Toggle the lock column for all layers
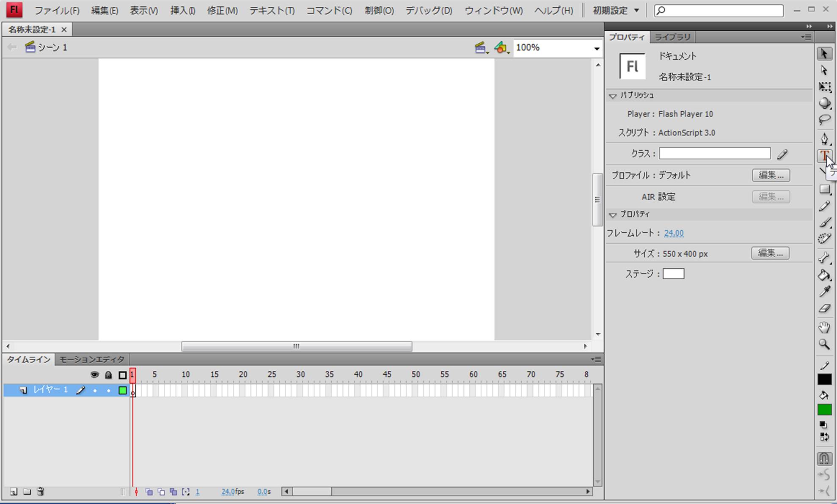The height and width of the screenshot is (504, 837). point(108,375)
